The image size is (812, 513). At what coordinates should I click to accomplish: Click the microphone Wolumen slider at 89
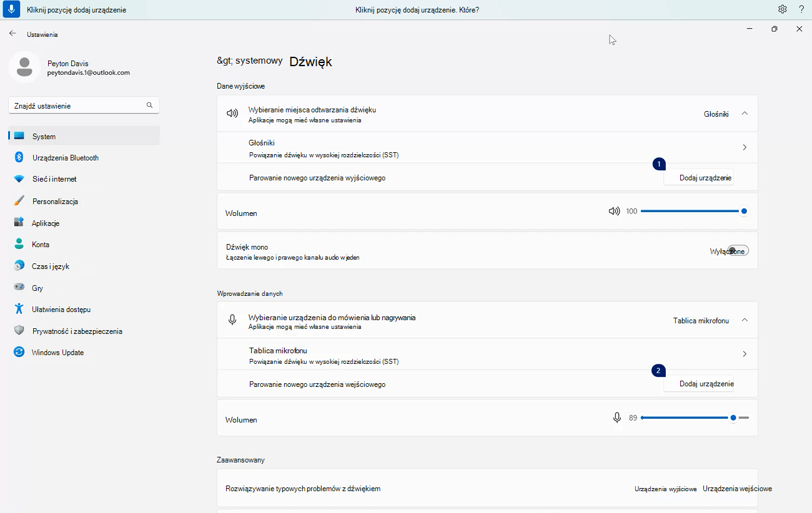695,418
